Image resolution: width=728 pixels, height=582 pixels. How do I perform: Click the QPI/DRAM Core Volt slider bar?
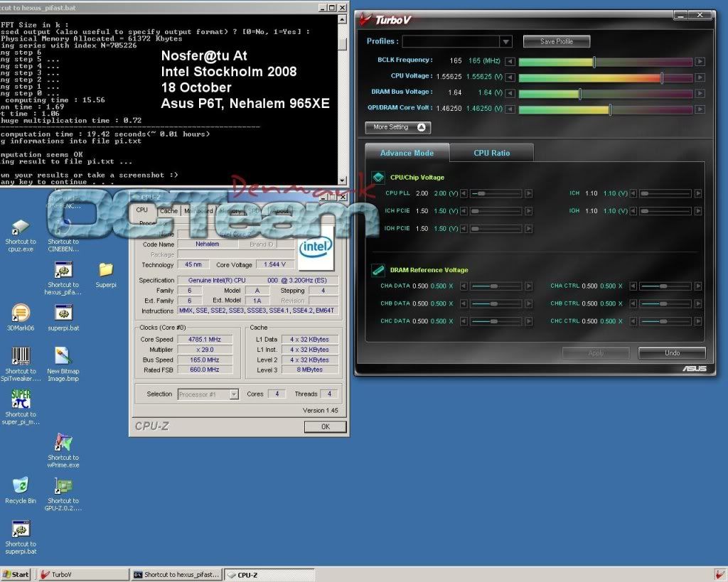point(606,109)
